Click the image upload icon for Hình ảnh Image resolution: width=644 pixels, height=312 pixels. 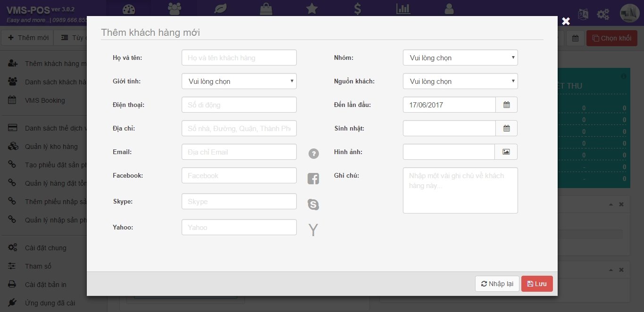click(506, 152)
